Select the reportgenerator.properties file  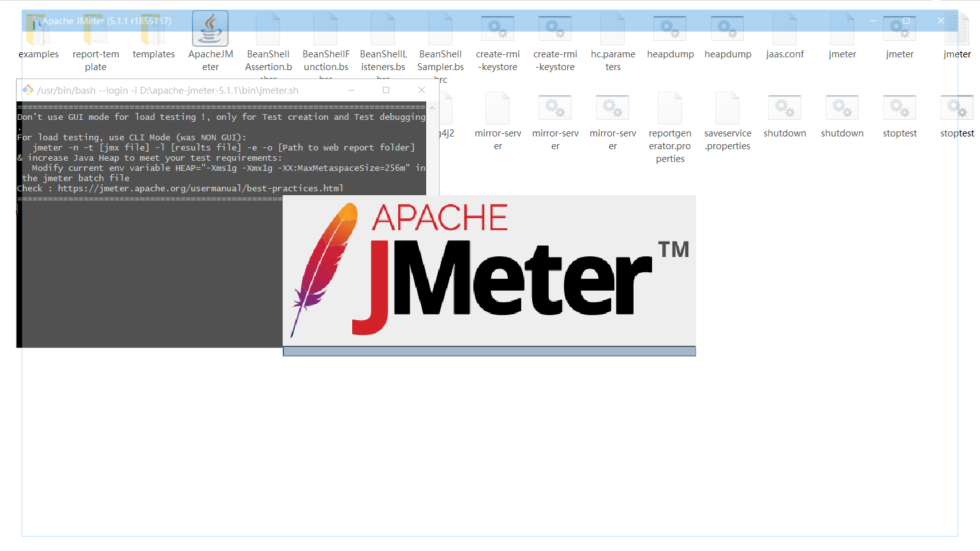(x=670, y=128)
